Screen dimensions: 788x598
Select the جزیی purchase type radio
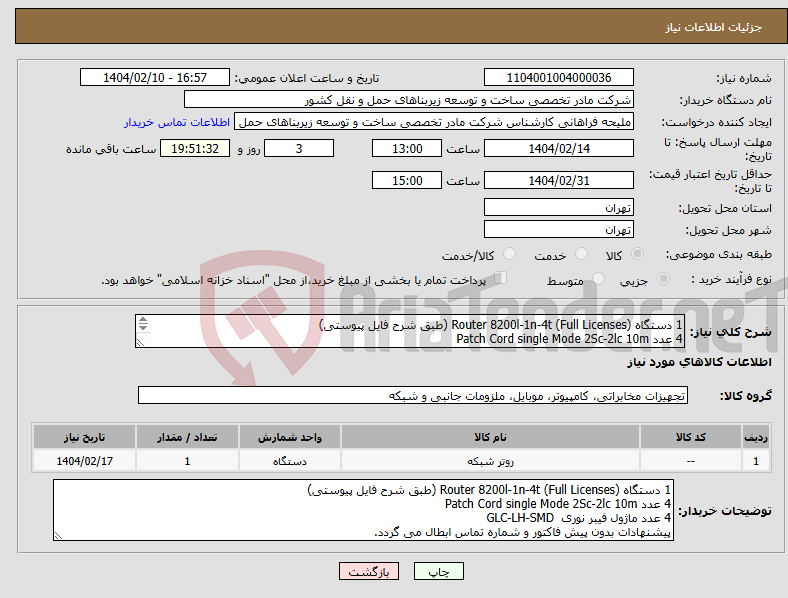(x=663, y=278)
